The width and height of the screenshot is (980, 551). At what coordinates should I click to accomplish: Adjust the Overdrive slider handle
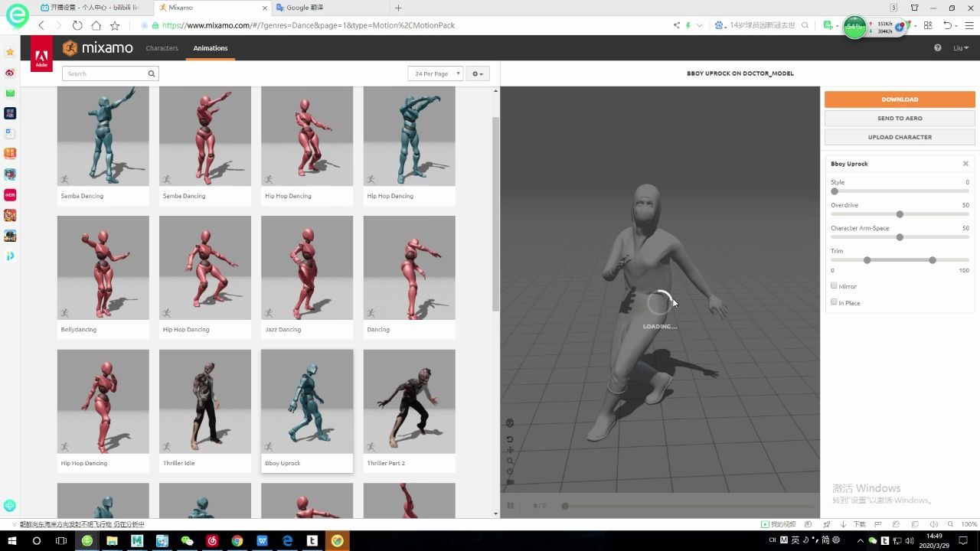click(900, 214)
